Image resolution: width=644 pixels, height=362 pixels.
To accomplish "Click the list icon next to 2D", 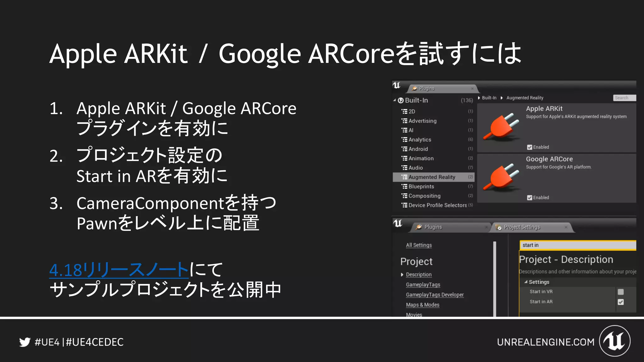I will [404, 111].
